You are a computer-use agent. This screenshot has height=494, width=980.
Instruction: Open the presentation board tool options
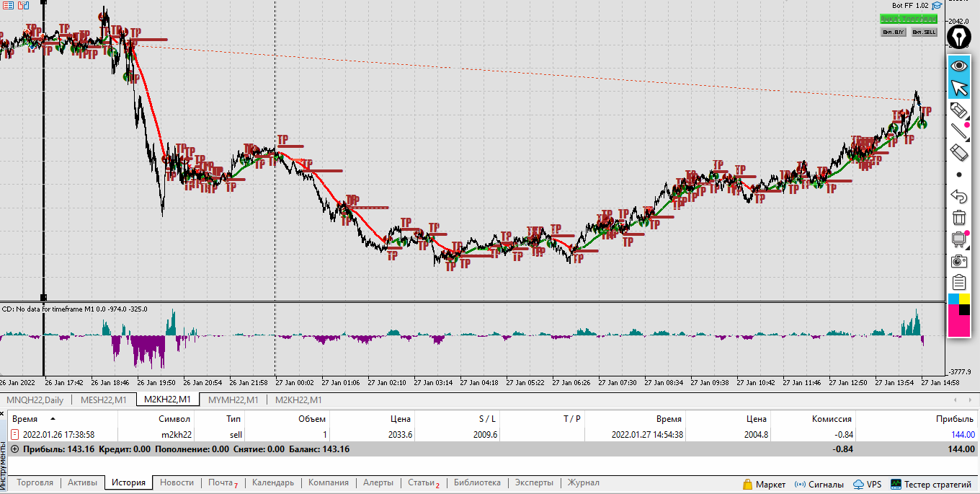point(958,239)
